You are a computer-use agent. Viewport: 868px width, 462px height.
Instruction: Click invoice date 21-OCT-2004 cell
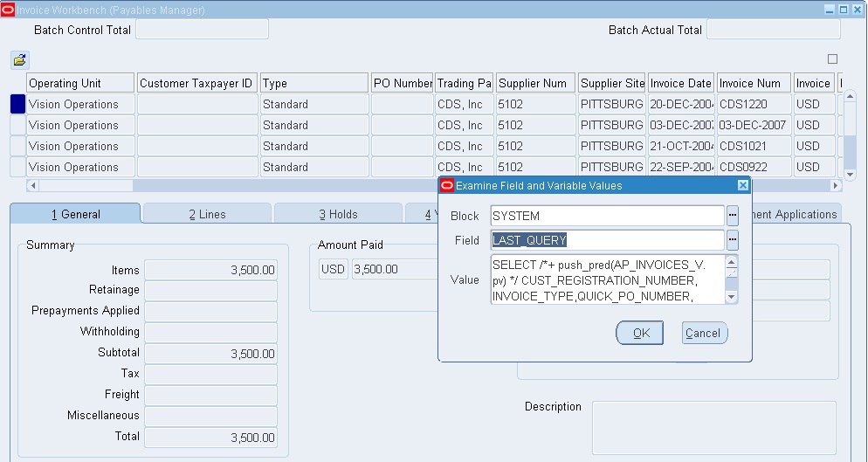point(681,146)
